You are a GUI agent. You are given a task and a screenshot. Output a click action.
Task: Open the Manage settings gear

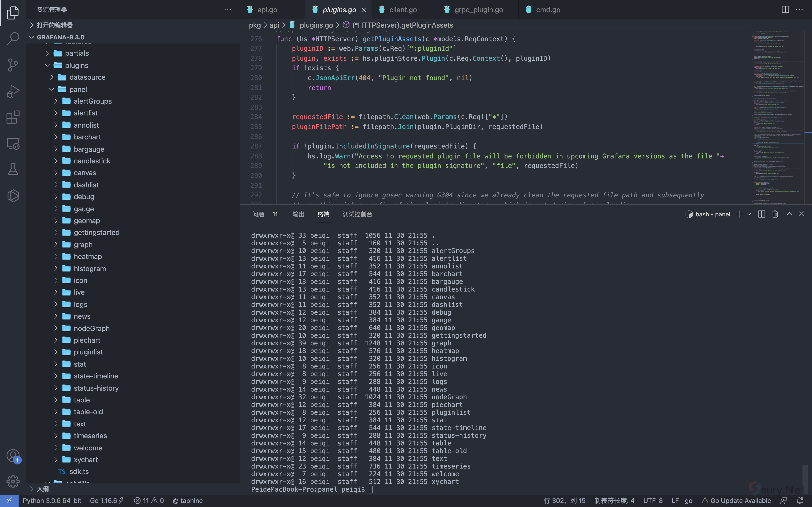click(13, 481)
